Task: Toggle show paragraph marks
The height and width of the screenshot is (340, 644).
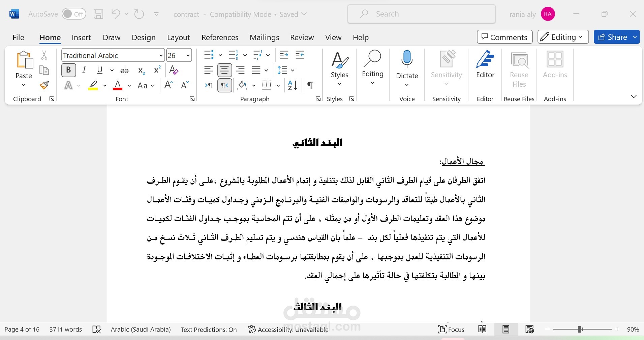Action: tap(310, 85)
